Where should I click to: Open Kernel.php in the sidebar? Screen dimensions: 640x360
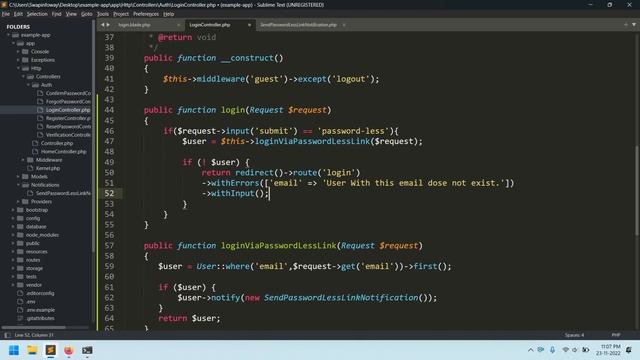[x=47, y=168]
